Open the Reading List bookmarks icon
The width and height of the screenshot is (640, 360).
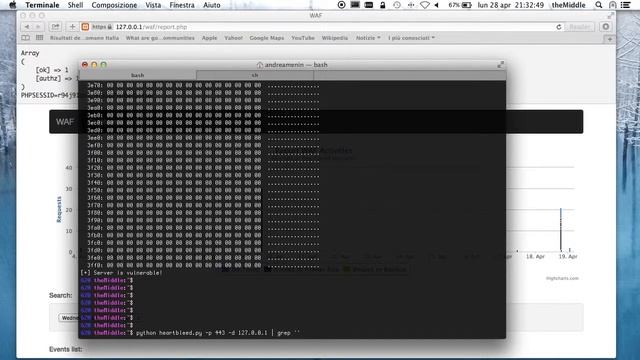pos(25,38)
